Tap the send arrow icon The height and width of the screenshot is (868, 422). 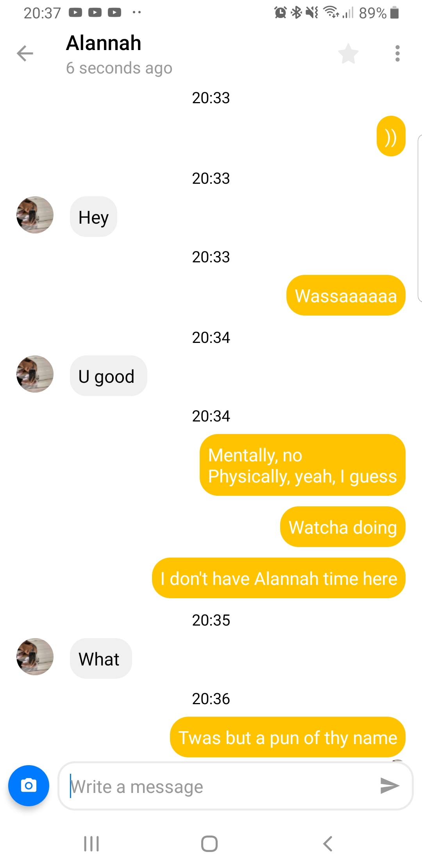click(389, 786)
